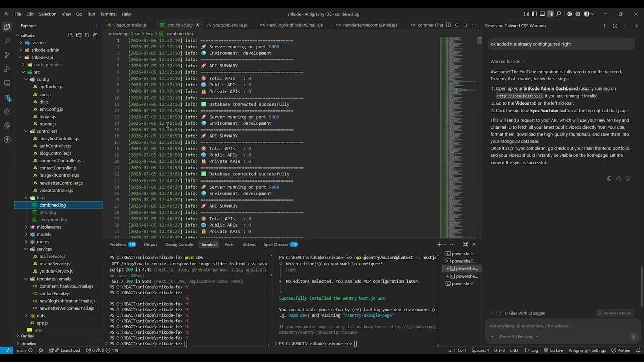Click the New Folder icon in Explorer

[x=78, y=35]
